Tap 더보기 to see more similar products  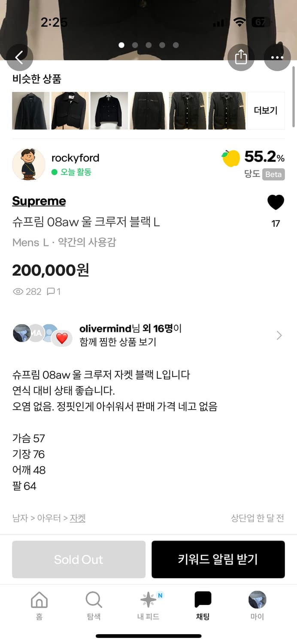pos(266,110)
